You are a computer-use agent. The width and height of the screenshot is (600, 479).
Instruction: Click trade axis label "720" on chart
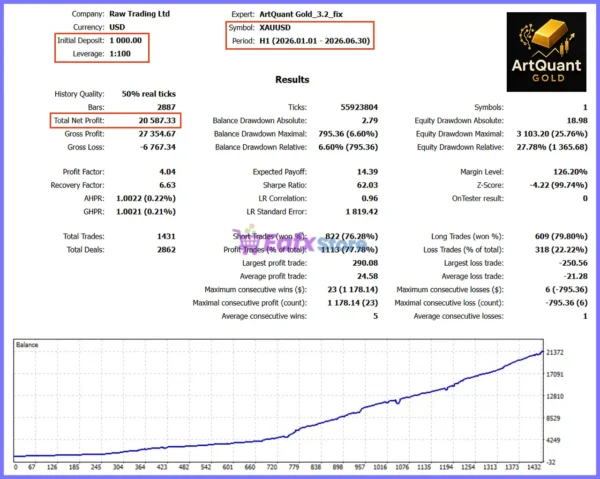272,467
